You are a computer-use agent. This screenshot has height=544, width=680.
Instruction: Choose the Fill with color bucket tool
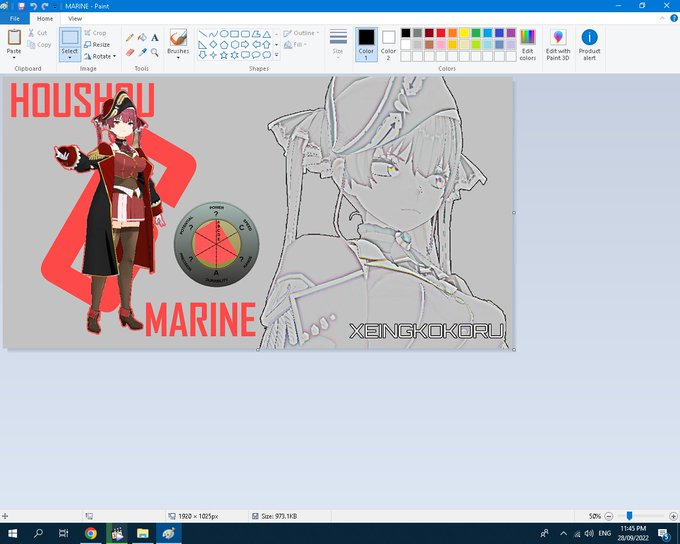point(142,38)
